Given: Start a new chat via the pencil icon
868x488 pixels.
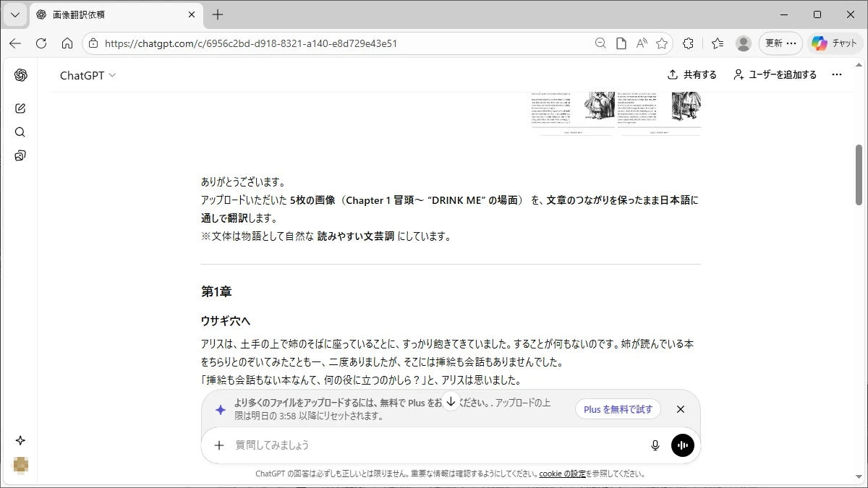Looking at the screenshot, I should (20, 108).
